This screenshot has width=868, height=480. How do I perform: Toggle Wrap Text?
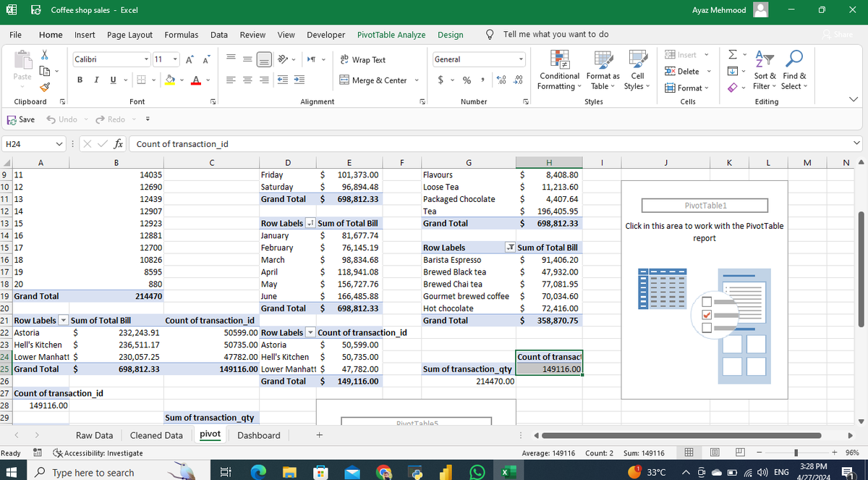point(362,60)
